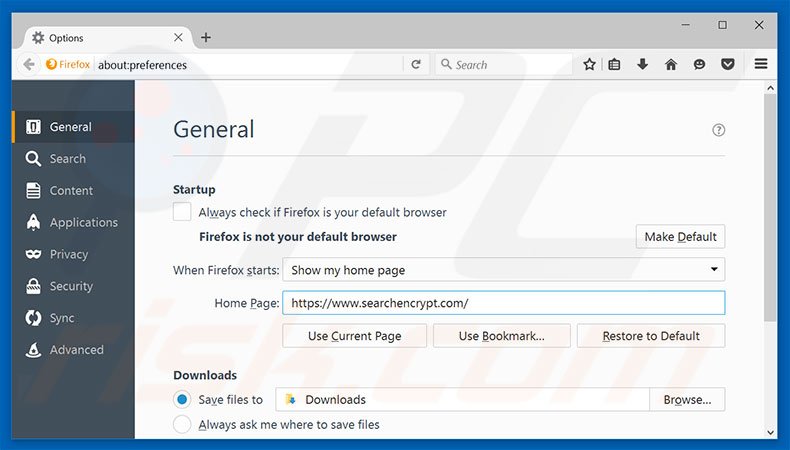This screenshot has width=790, height=450.
Task: Open the Advanced preferences section
Action: (74, 350)
